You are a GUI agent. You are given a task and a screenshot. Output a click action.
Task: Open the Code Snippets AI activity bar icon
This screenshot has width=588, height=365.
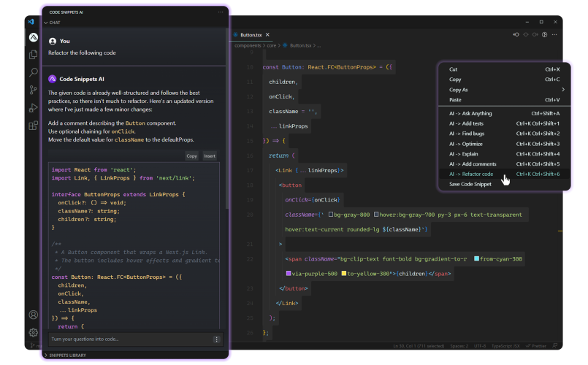click(34, 37)
